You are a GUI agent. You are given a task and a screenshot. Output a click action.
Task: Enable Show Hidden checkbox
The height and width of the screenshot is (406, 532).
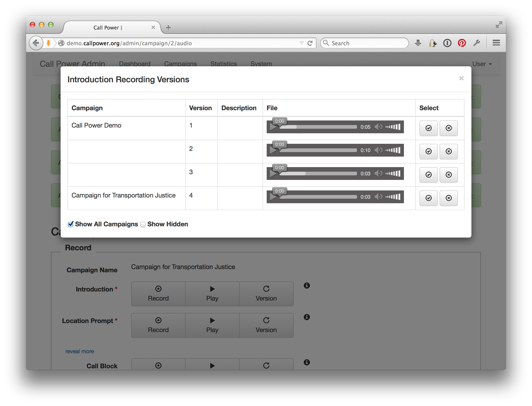(x=143, y=224)
